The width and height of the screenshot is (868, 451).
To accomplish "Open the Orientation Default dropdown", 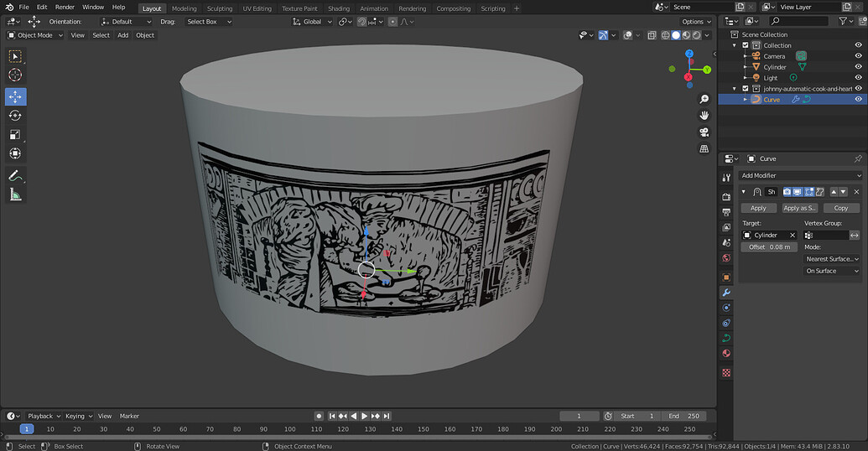I will [126, 22].
